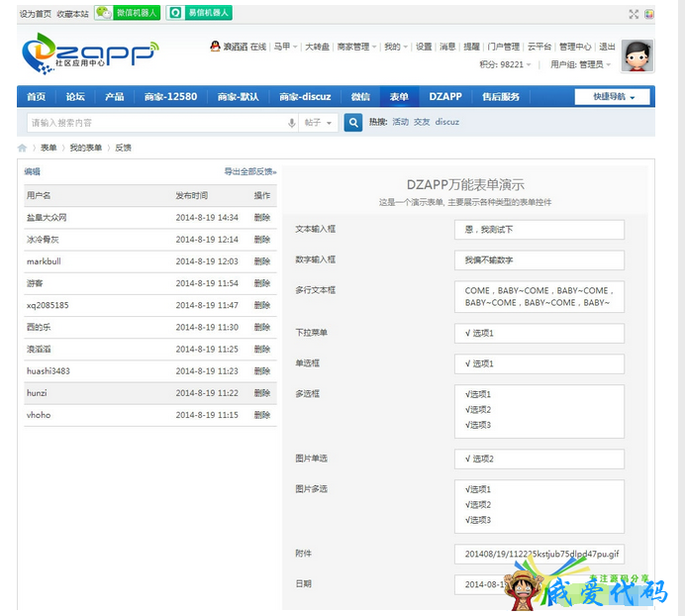Click the search content input field
Viewport: 685px width, 616px height.
tap(157, 123)
